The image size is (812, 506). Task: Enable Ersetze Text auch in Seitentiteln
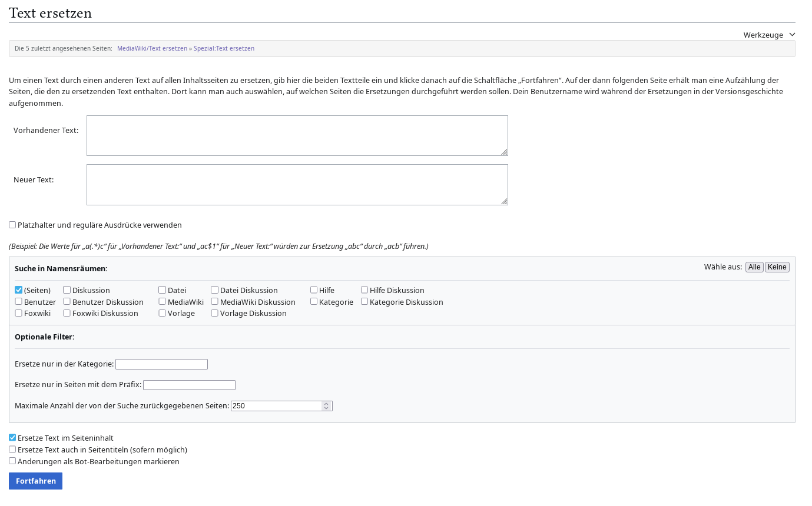(12, 449)
